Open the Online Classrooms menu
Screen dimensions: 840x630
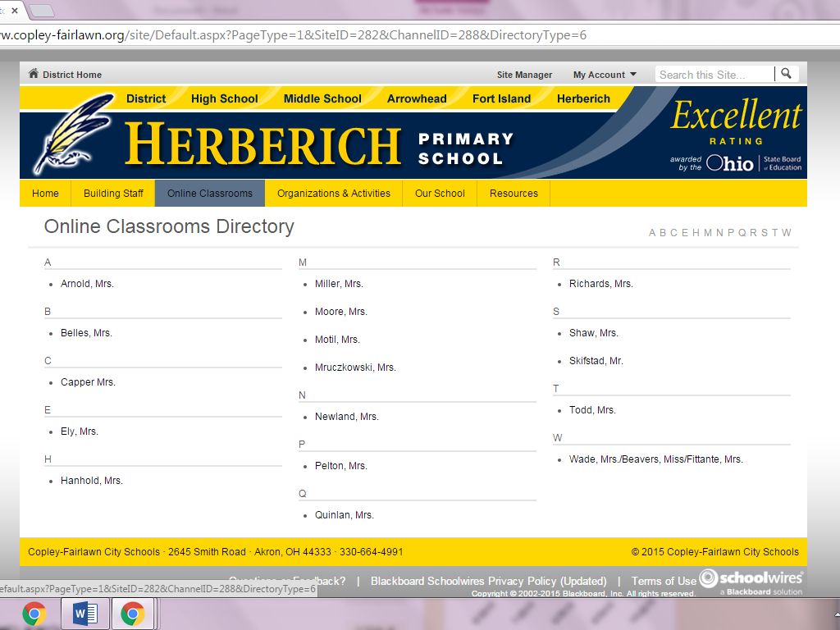210,194
